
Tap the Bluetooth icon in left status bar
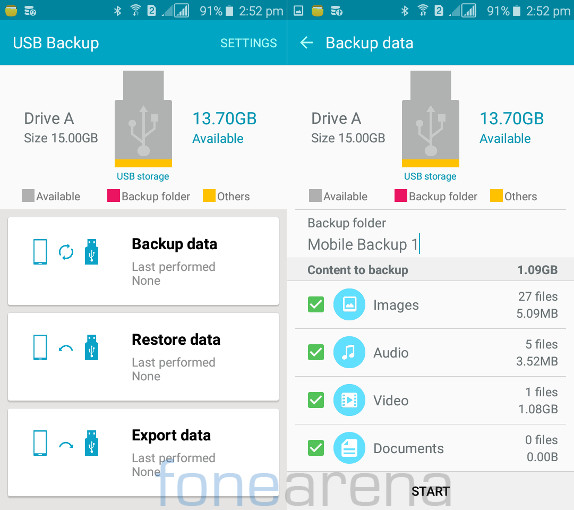(x=117, y=11)
